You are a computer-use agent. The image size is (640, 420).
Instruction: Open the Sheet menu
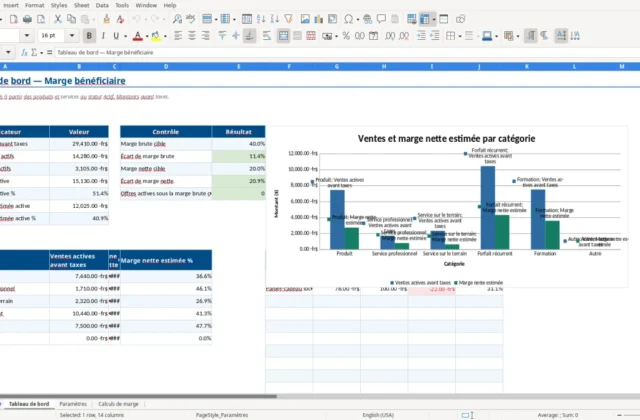81,5
